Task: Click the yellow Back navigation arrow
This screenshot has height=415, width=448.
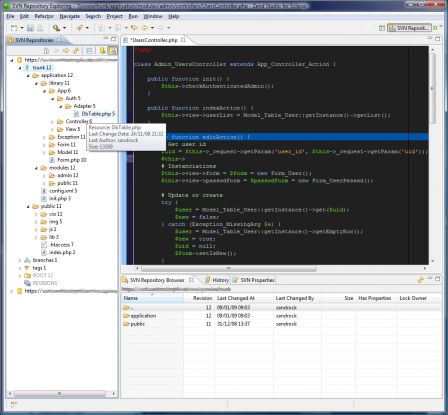Action: pyautogui.click(x=145, y=28)
